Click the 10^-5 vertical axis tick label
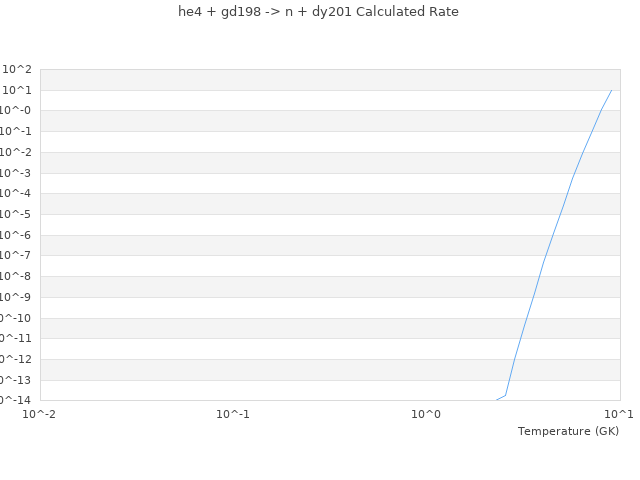The image size is (640, 480). point(17,215)
